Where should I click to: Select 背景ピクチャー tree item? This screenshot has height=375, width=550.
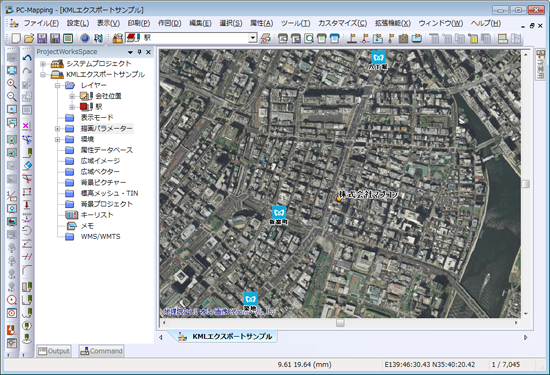tap(103, 182)
